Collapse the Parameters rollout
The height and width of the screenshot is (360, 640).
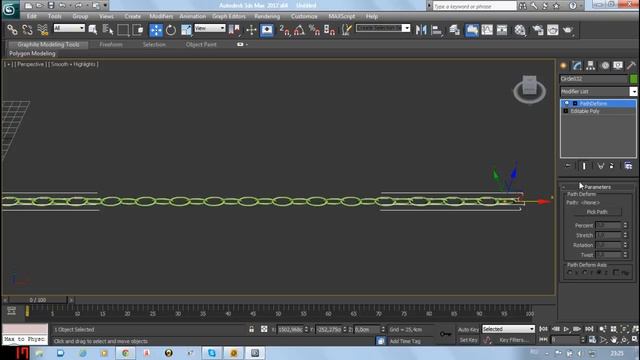click(x=598, y=187)
